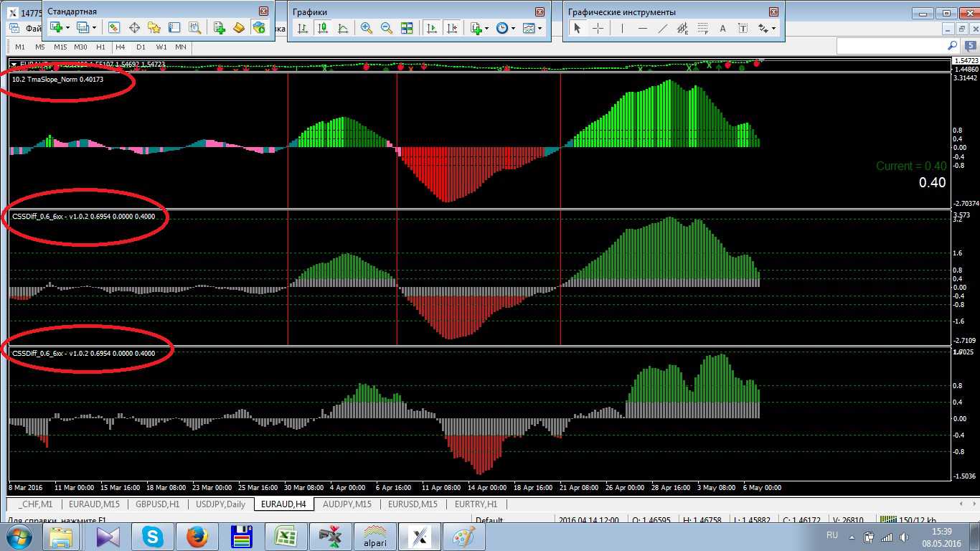Click the zoom in magnifier icon
Image resolution: width=980 pixels, height=551 pixels.
point(367,28)
